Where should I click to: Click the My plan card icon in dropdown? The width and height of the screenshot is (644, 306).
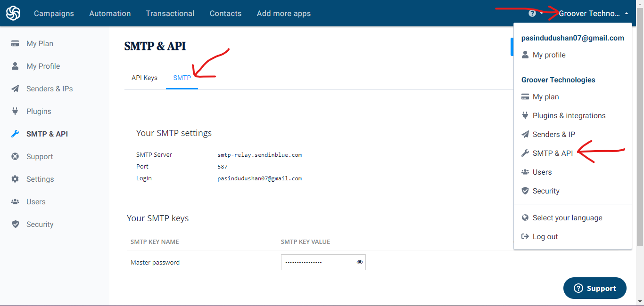pos(525,97)
